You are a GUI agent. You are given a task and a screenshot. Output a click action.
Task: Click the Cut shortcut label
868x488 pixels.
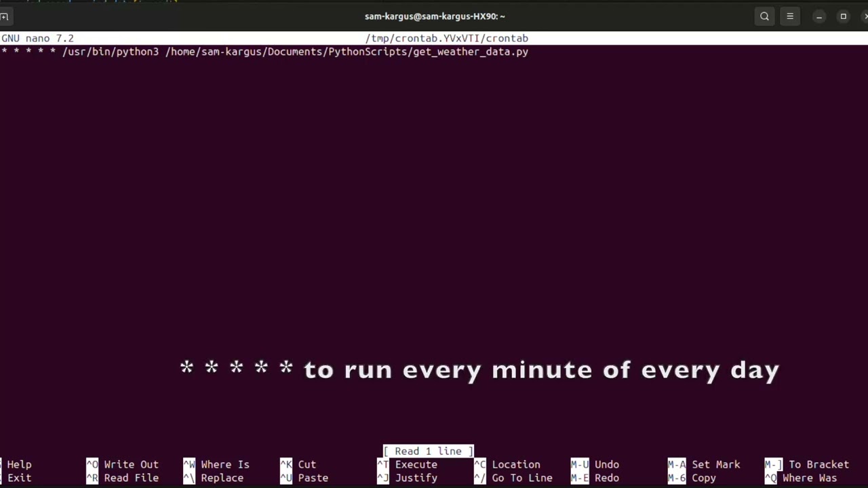307,464
